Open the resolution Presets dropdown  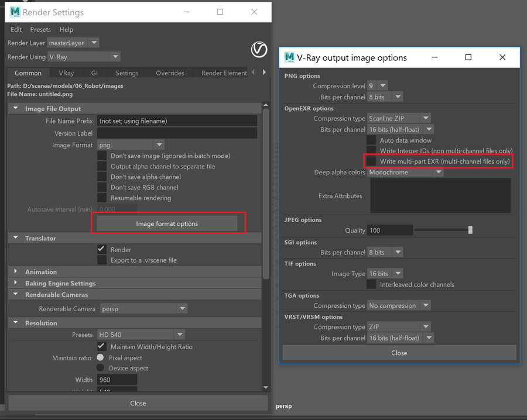[x=141, y=335]
